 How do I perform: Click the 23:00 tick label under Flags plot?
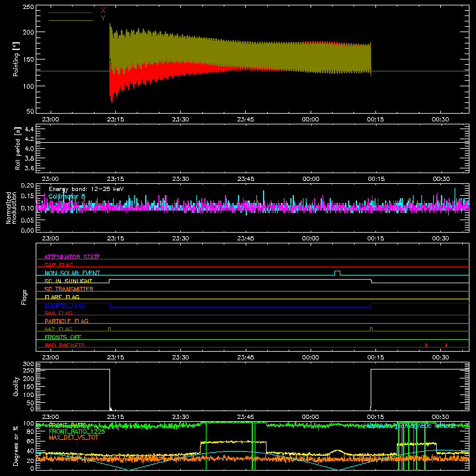tap(51, 358)
